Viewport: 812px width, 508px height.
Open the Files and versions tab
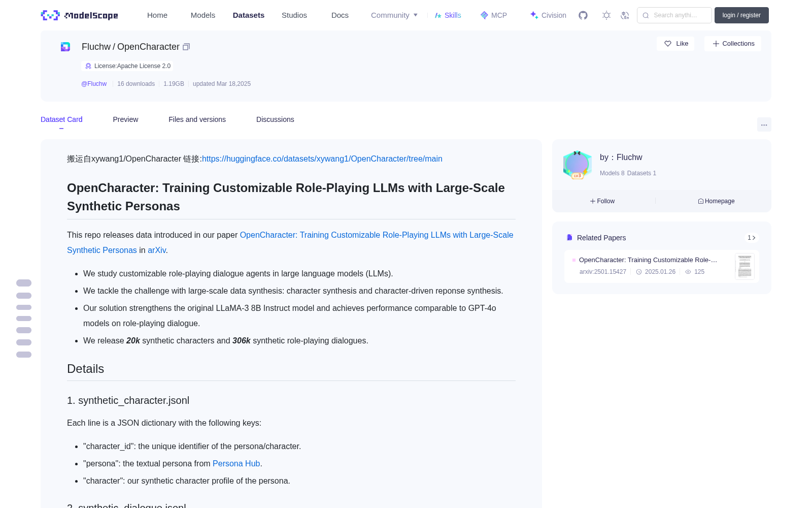point(197,119)
